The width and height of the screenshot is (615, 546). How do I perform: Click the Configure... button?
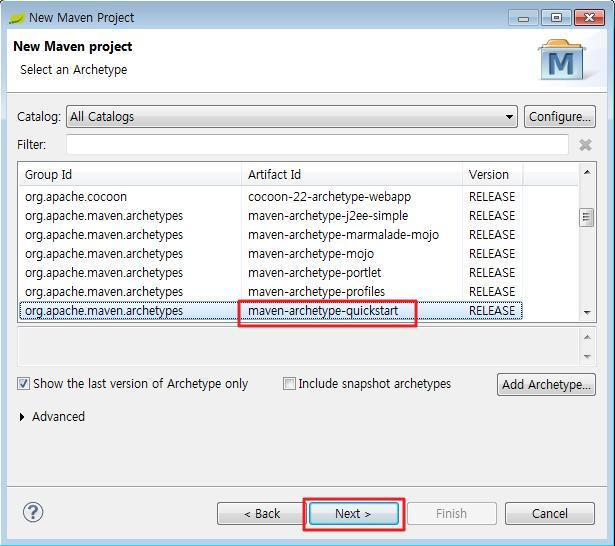point(560,116)
